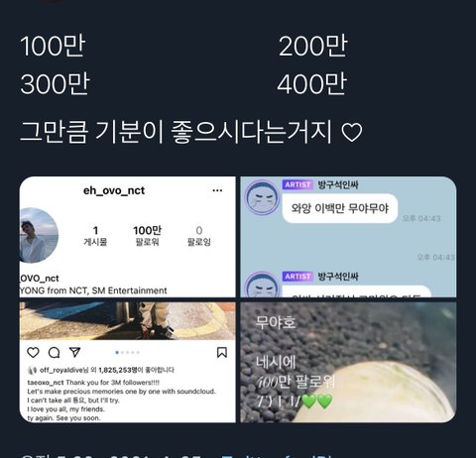Open the top-left Instagram profile image
The image size is (476, 458).
128,237
